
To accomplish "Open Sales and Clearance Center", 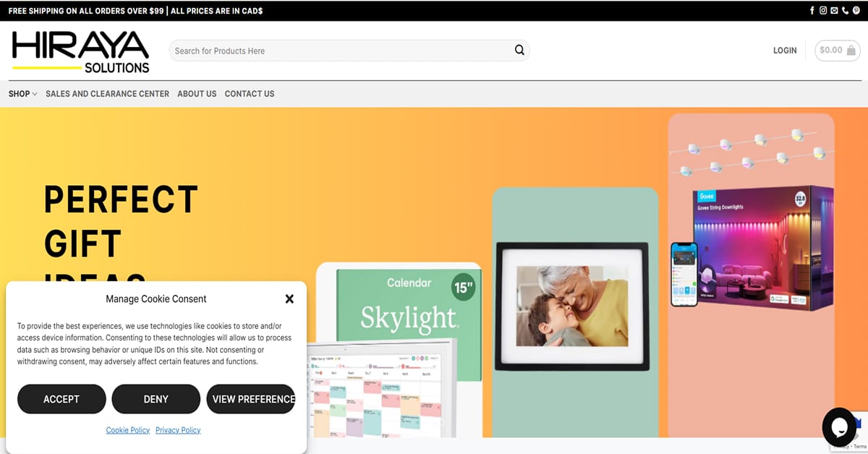I will point(107,94).
